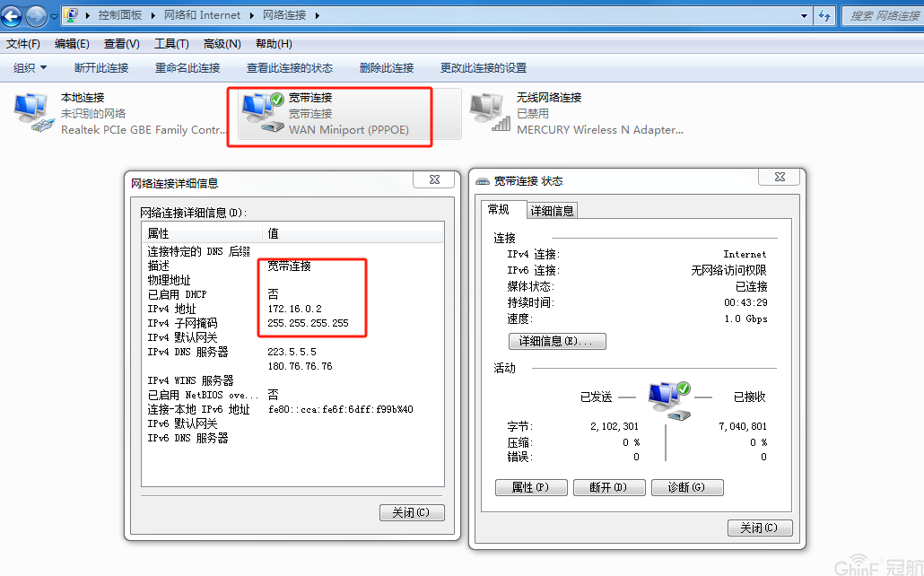924x576 pixels.
Task: Click the control panel icon in address bar
Action: click(x=71, y=14)
